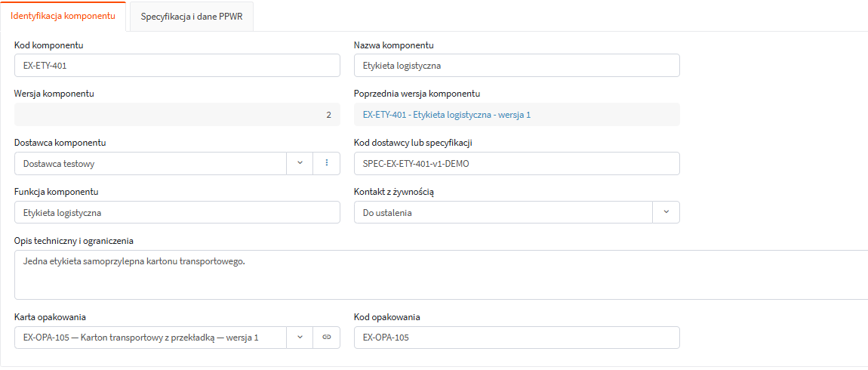Open three-dot menu beside Dostawca komponentu
Image resolution: width=868 pixels, height=370 pixels.
click(x=327, y=163)
